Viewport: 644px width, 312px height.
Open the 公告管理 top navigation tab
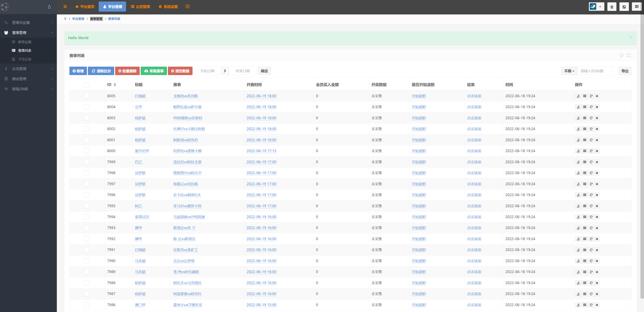click(140, 7)
